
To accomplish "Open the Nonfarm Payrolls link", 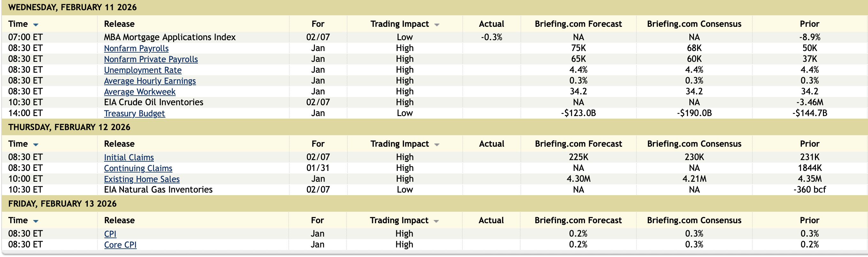I will point(136,48).
